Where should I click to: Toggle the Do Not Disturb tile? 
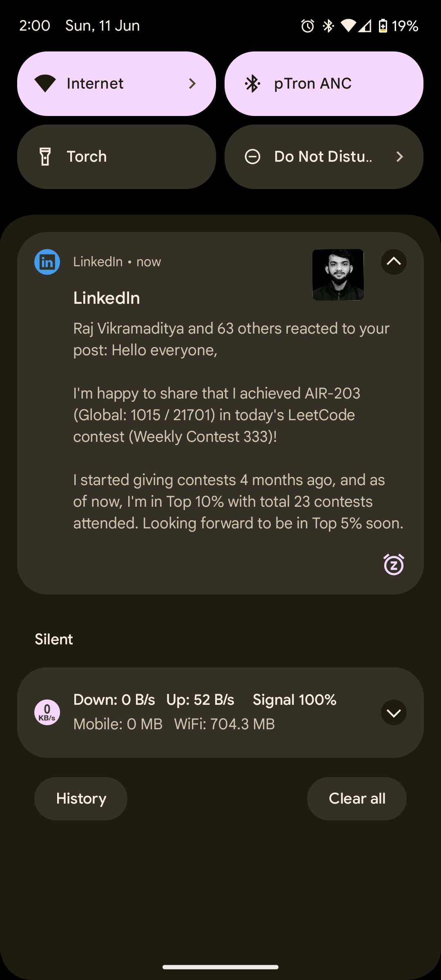[x=310, y=157]
